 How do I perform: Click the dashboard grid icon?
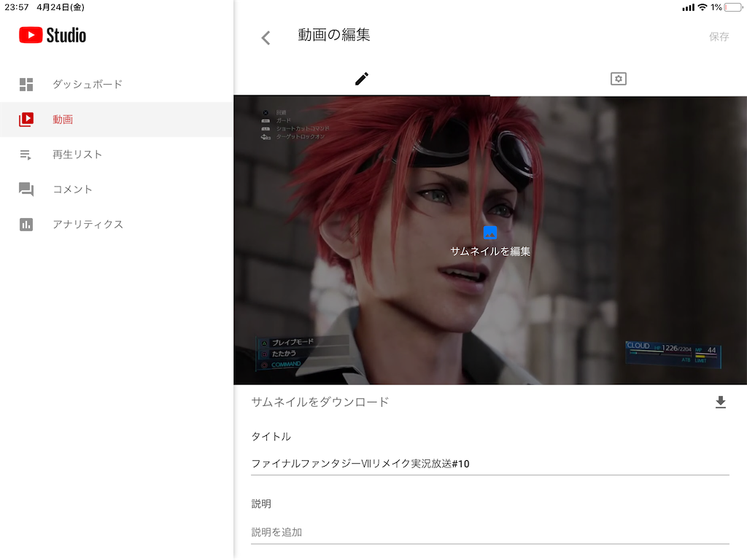point(26,85)
